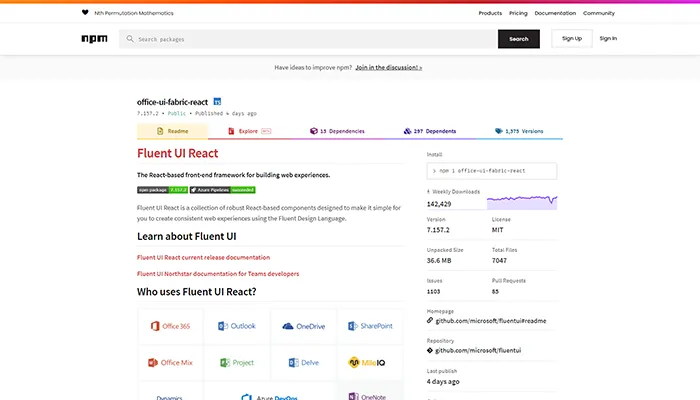Click the black Search button

(519, 39)
